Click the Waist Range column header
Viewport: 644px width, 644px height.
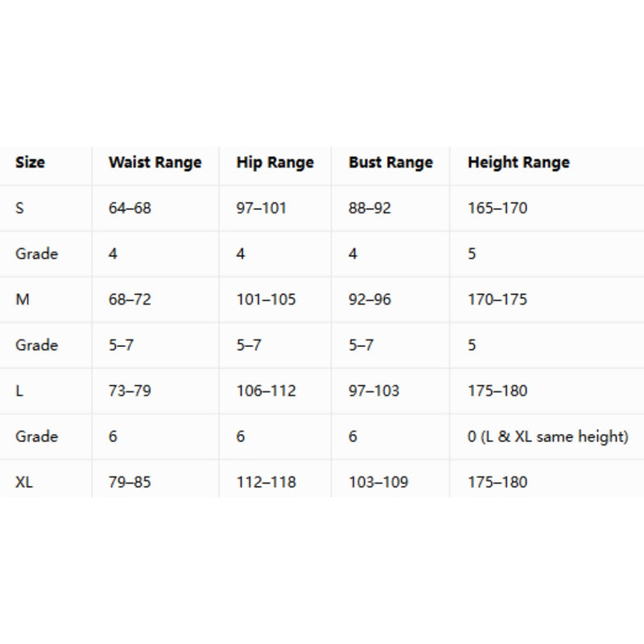155,163
